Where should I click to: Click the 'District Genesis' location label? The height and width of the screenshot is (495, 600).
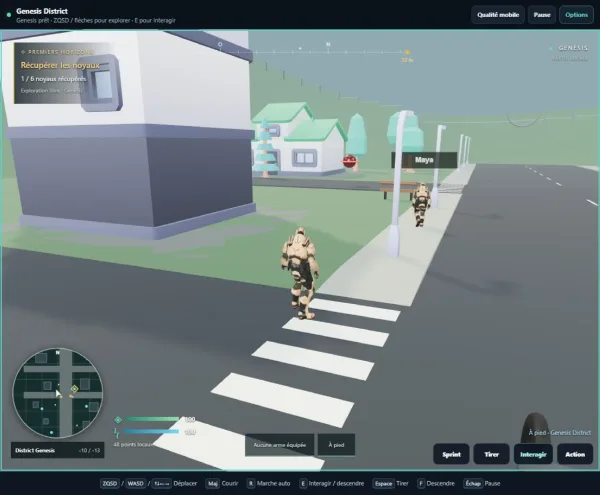35,450
